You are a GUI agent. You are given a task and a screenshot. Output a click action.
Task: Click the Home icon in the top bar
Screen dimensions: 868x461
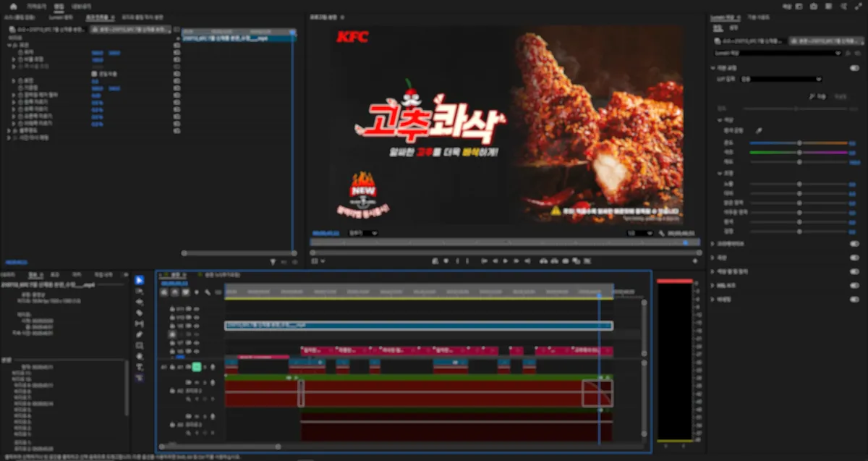[x=13, y=6]
